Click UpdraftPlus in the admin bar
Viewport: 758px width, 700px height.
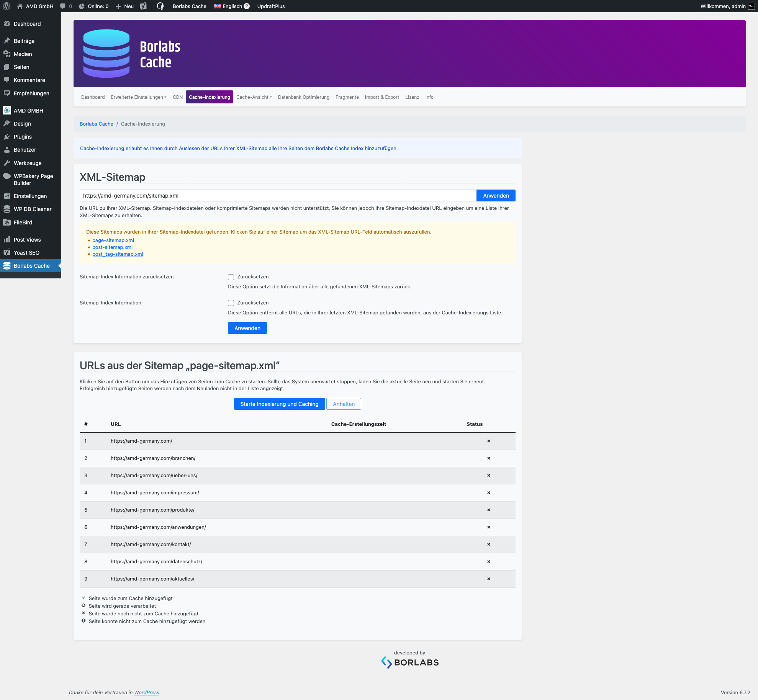[x=271, y=6]
